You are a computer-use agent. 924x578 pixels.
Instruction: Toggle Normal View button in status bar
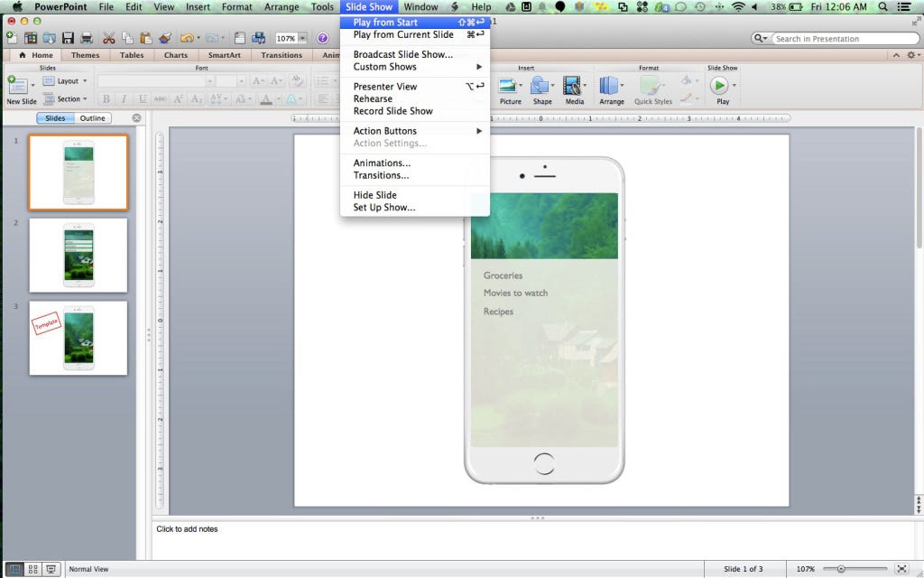[14, 569]
